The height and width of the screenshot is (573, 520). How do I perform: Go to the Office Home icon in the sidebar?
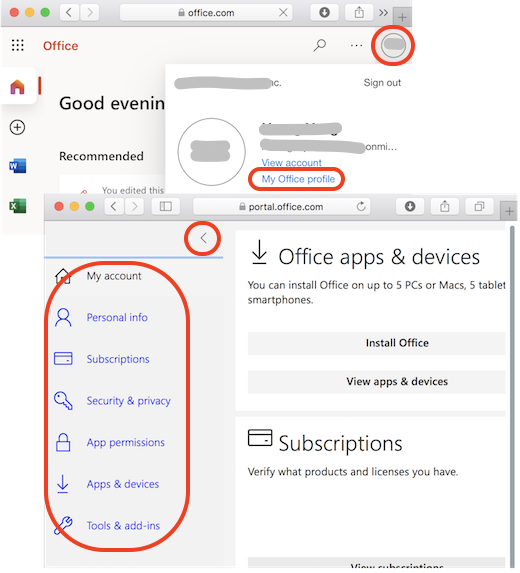(x=18, y=87)
